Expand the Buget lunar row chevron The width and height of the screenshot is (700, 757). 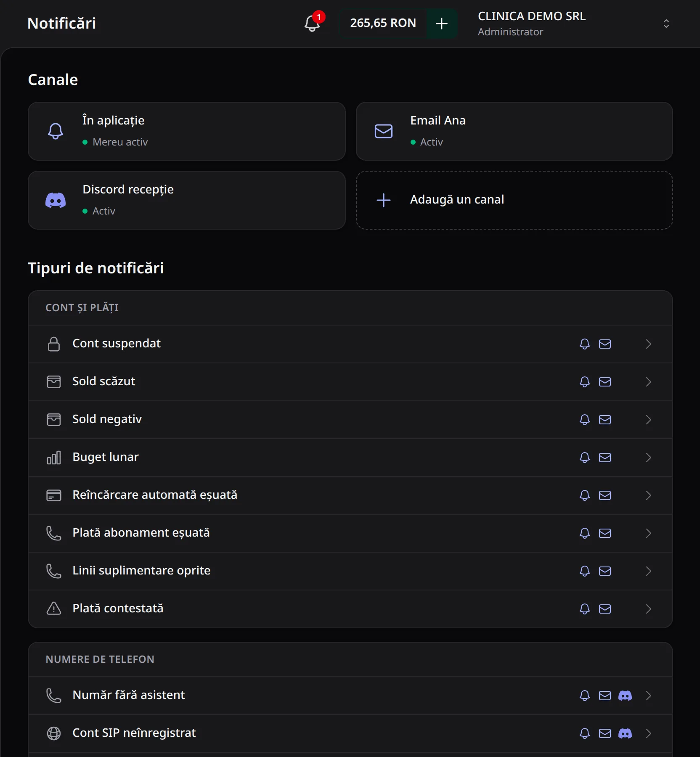649,458
